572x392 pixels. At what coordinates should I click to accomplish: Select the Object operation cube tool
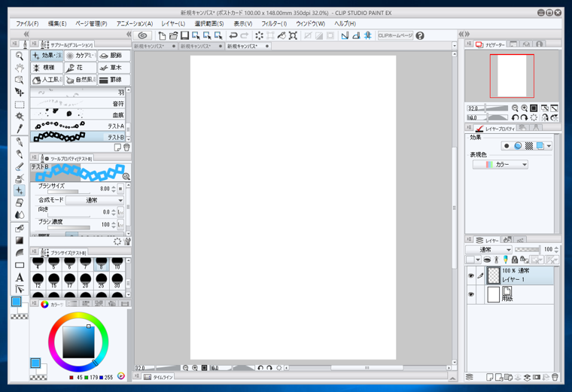pyautogui.click(x=20, y=80)
